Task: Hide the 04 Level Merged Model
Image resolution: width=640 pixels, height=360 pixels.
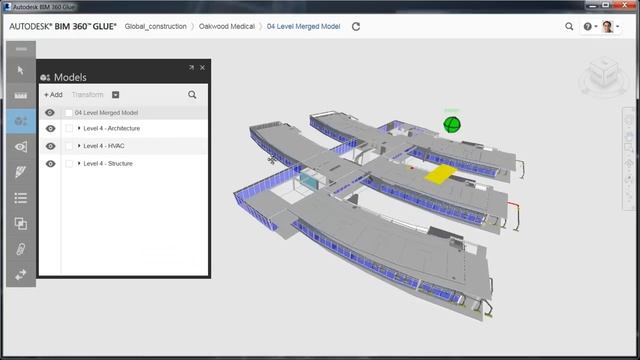Action: [x=50, y=113]
